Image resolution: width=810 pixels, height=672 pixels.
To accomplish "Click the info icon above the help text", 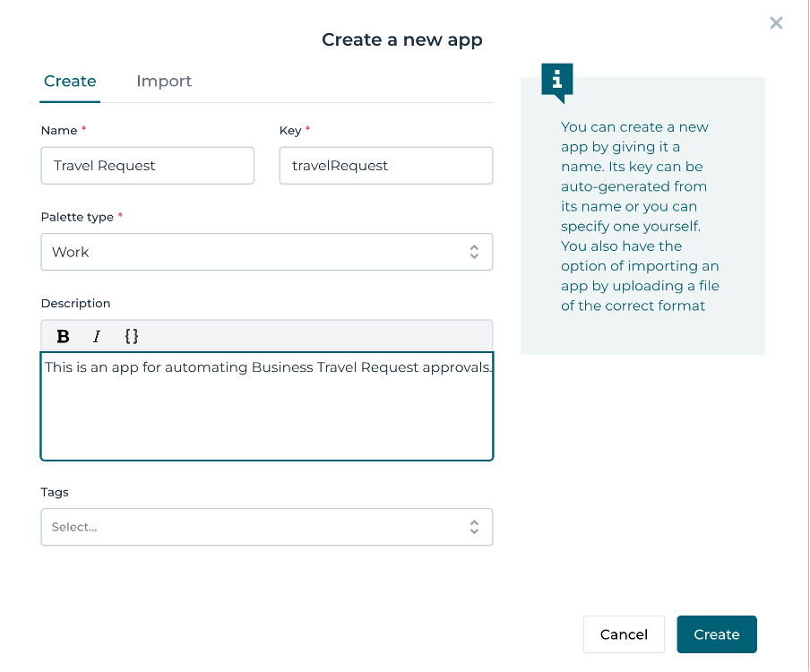I will point(556,80).
